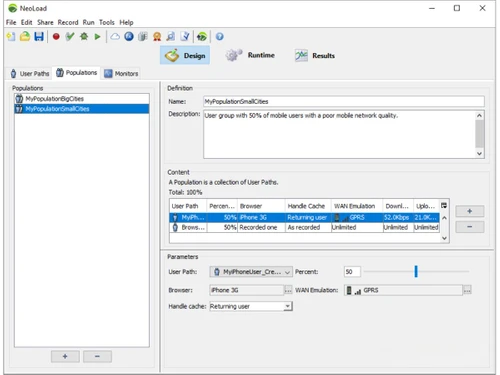500x375 pixels.
Task: Open the Edit menu
Action: (x=26, y=22)
